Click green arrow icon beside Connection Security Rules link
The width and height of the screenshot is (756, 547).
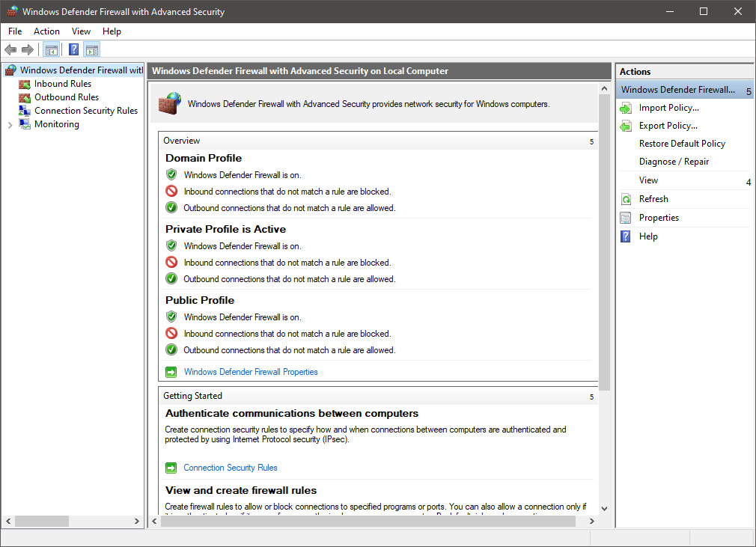(x=171, y=468)
